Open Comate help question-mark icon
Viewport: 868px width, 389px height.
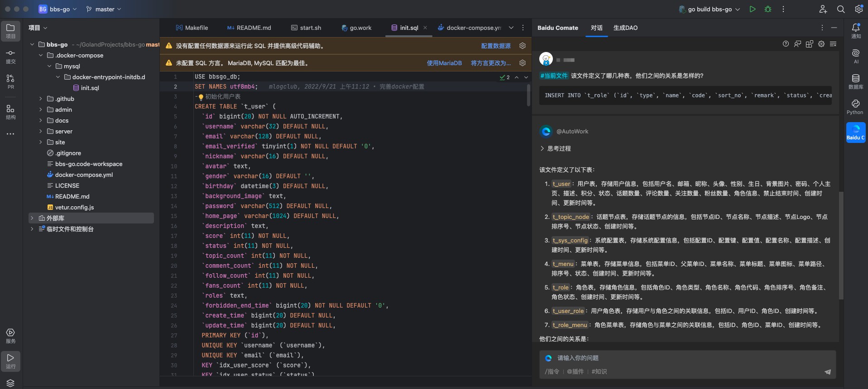786,44
